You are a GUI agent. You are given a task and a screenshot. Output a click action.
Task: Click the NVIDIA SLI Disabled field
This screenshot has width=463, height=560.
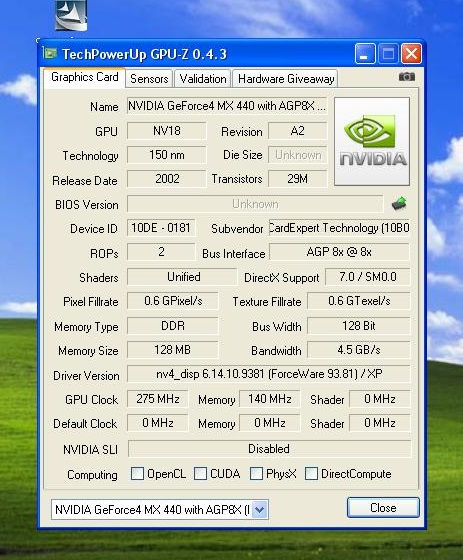(x=270, y=449)
